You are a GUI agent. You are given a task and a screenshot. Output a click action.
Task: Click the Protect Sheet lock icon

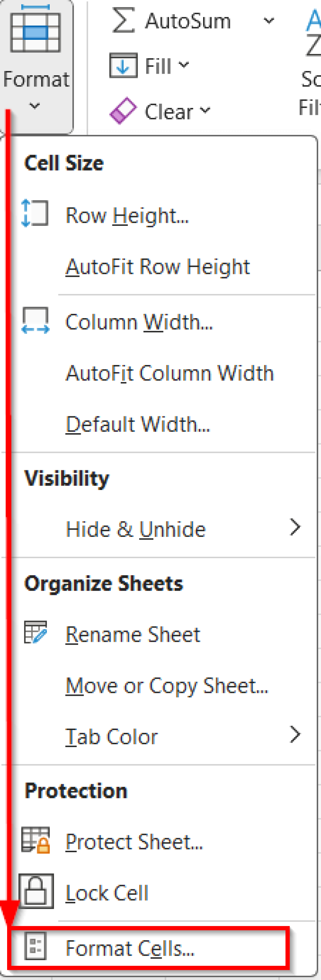coord(35,840)
